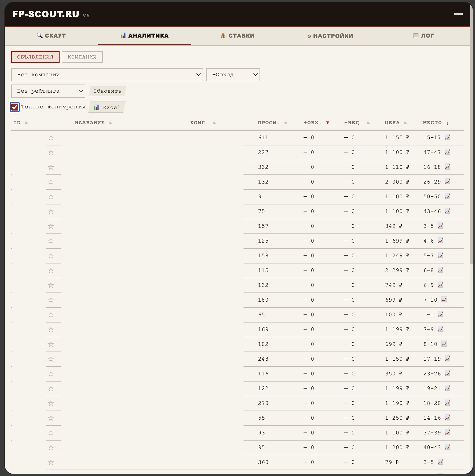Open the Без рейтинга rating dropdown
The height and width of the screenshot is (476, 475).
[x=48, y=91]
